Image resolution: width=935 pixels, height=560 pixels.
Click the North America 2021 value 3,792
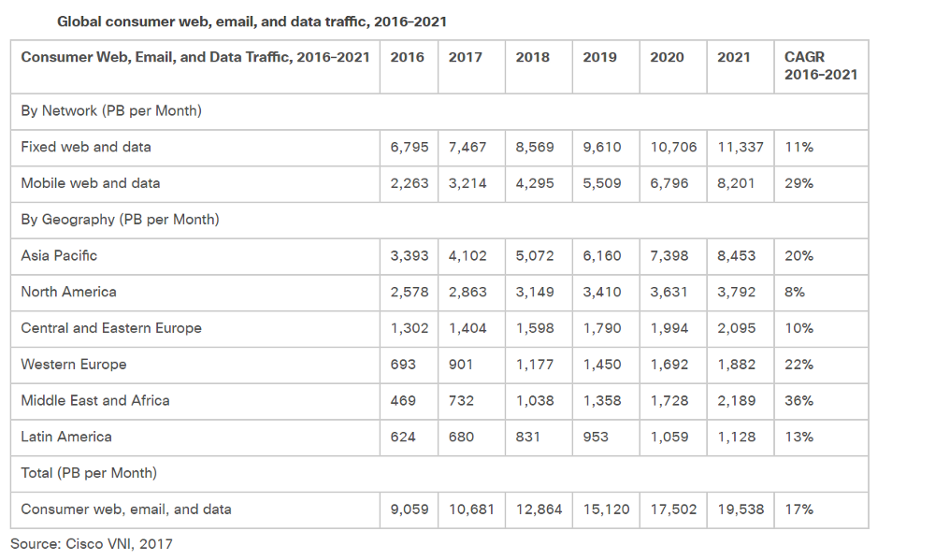737,293
